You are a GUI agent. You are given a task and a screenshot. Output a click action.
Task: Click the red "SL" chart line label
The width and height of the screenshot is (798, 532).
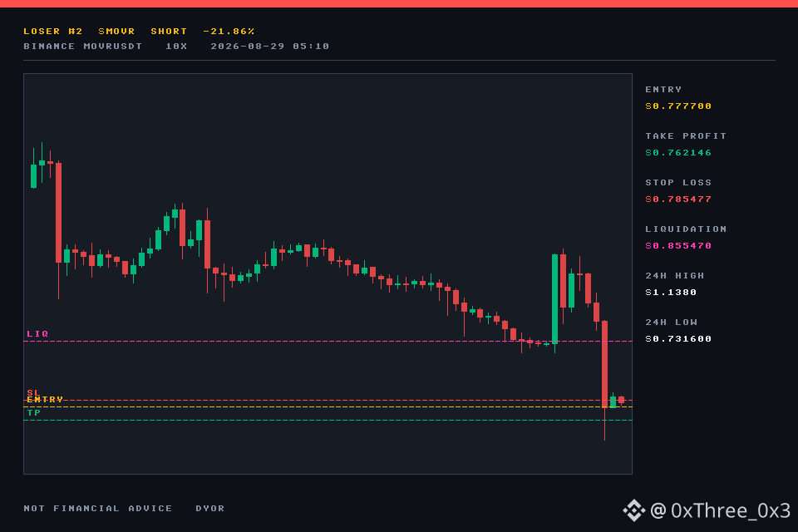(33, 392)
